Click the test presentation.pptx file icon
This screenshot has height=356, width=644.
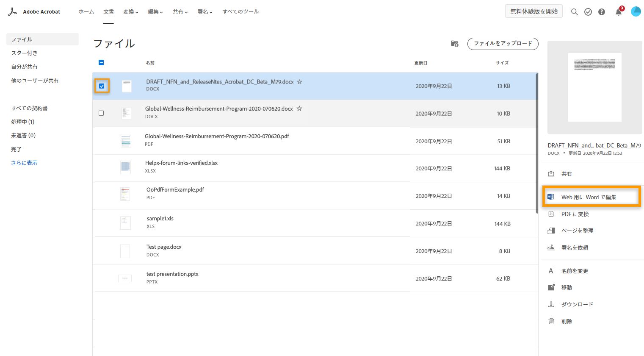[125, 278]
